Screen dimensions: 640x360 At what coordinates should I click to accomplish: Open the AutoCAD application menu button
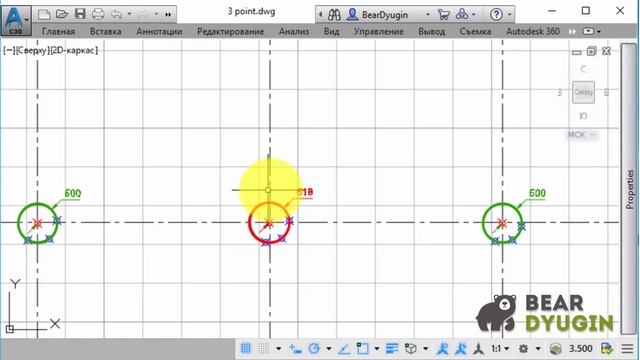tap(16, 19)
